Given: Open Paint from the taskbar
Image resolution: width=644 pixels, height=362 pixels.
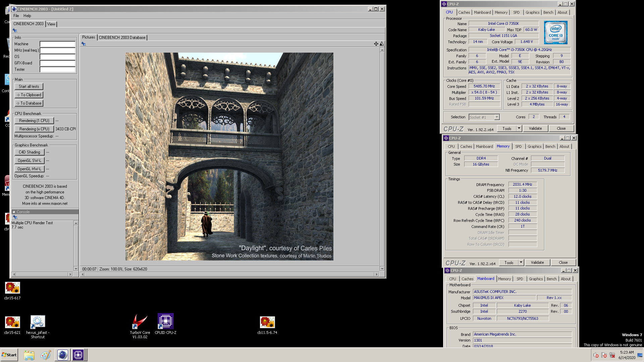Looking at the screenshot, I should point(46,355).
